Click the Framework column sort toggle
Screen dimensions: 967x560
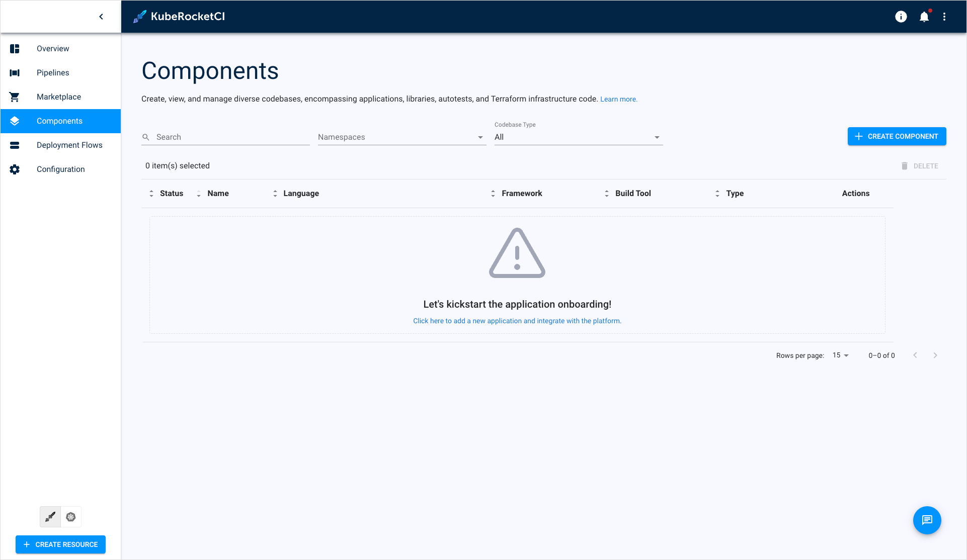tap(493, 194)
